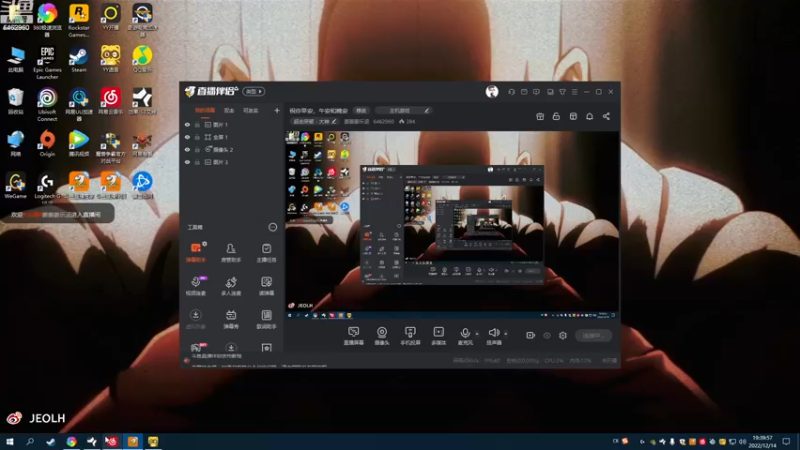Viewport: 800px width, 450px height.
Task: Click the live preview canvas thumbnail
Action: pyautogui.click(x=452, y=224)
